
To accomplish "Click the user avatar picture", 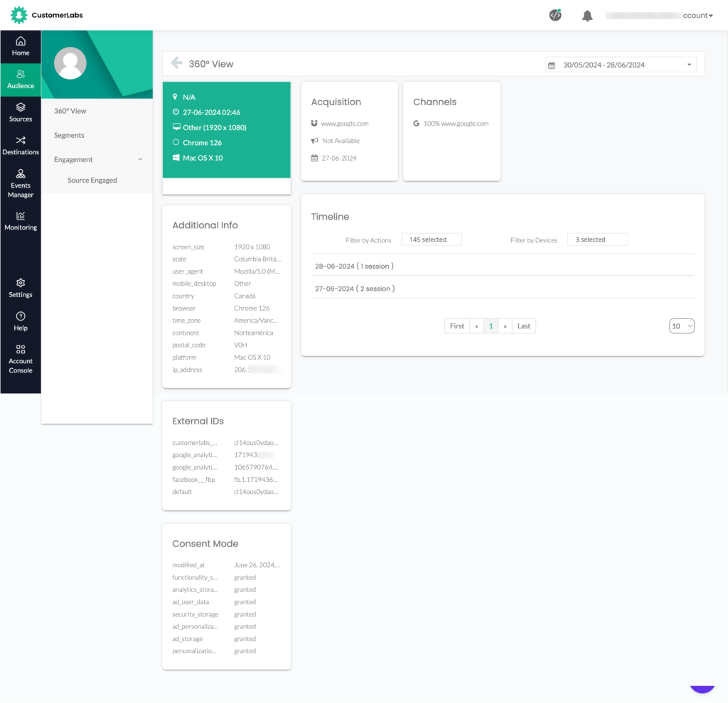I will [70, 63].
